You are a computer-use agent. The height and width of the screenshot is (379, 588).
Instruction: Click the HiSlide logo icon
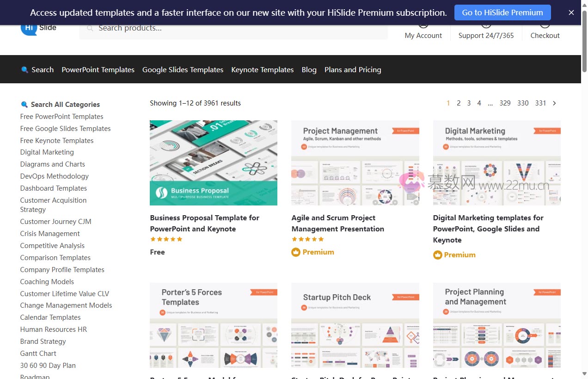point(29,29)
